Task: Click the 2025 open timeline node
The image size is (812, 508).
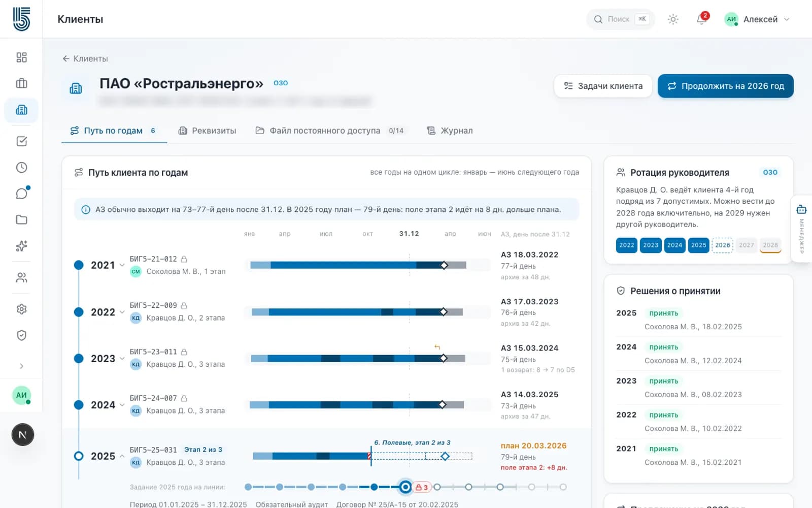Action: click(79, 456)
